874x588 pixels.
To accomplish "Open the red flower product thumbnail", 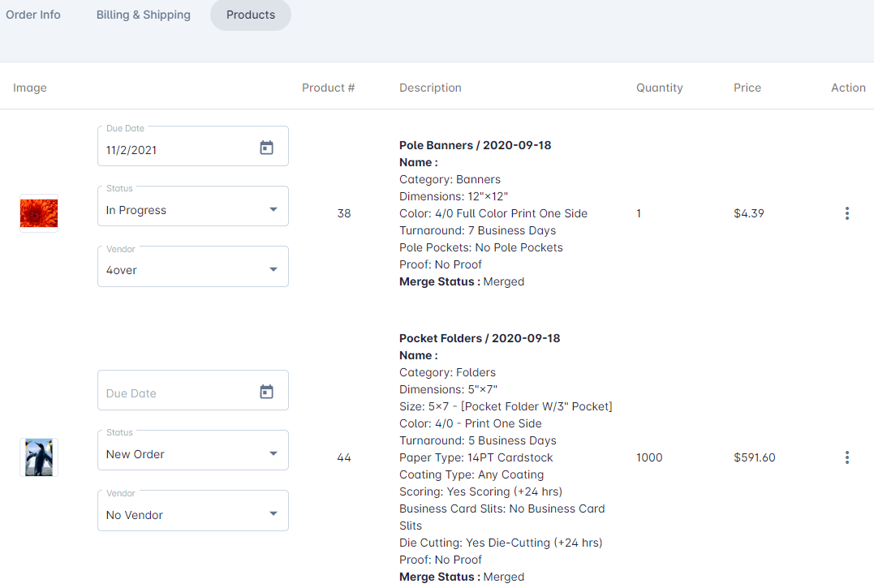I will (39, 213).
